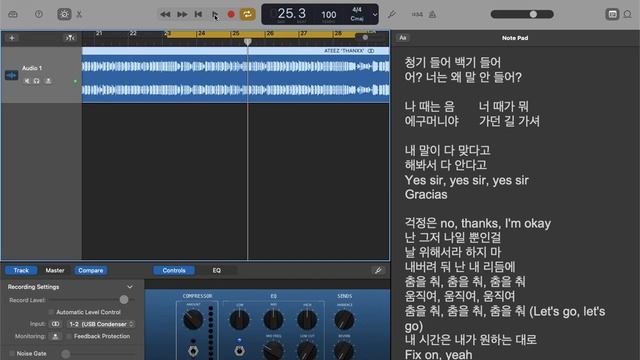Switch to the Track tab
The width and height of the screenshot is (640, 360).
pos(21,270)
